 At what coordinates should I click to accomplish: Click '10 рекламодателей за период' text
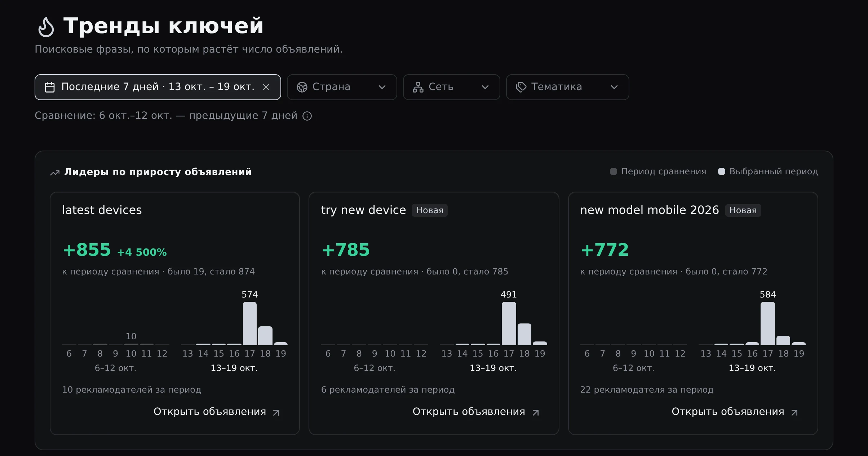132,390
